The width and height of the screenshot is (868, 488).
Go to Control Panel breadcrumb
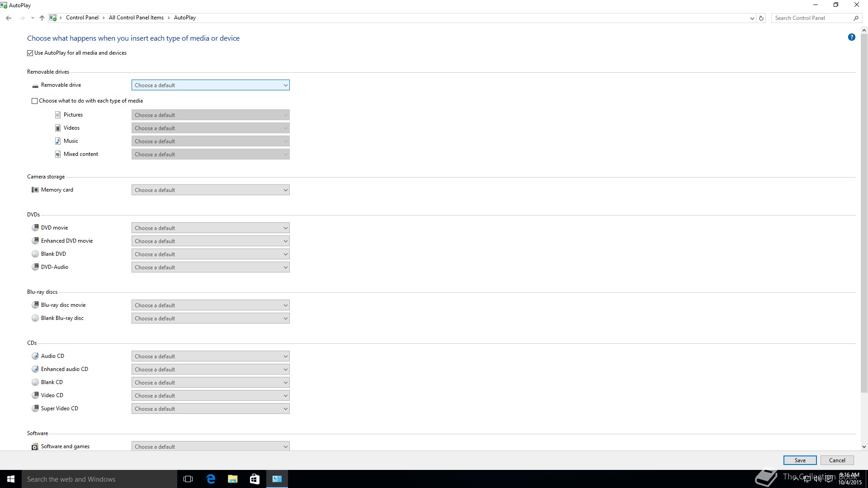[x=82, y=18]
